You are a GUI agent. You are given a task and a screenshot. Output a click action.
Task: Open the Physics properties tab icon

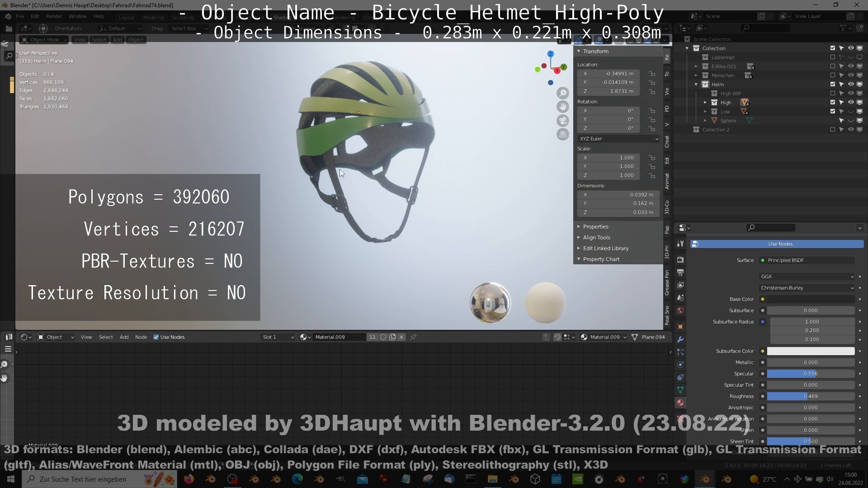click(680, 365)
